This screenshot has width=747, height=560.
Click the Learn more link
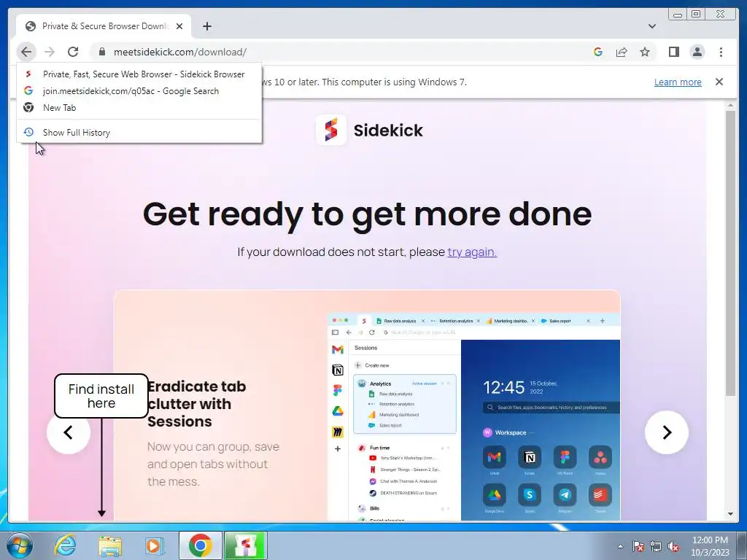(x=678, y=82)
